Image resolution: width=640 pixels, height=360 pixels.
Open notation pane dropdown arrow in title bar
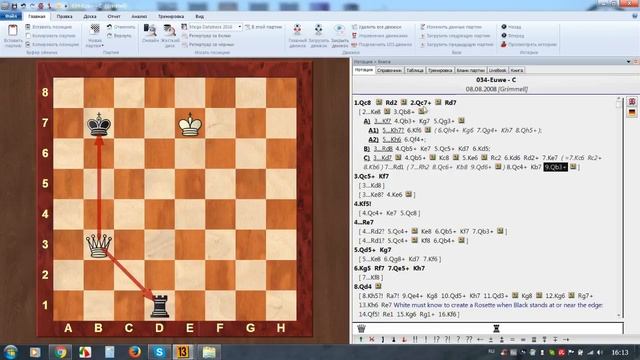tap(628, 62)
